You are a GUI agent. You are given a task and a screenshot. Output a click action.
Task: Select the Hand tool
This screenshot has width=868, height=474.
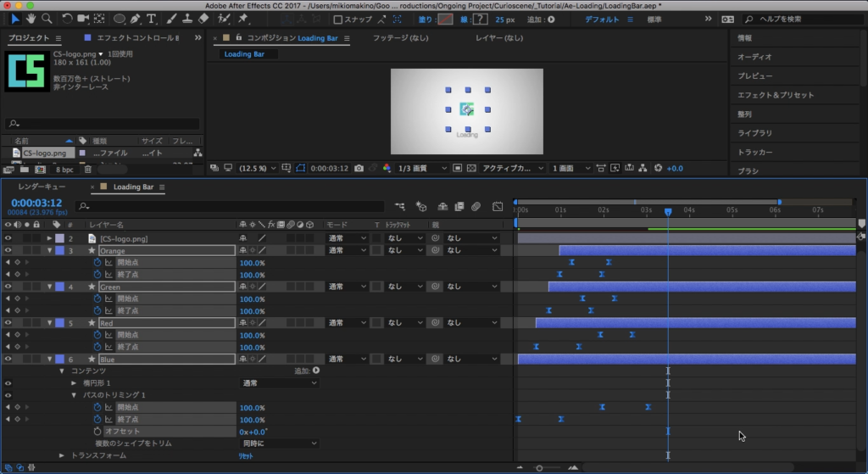31,19
